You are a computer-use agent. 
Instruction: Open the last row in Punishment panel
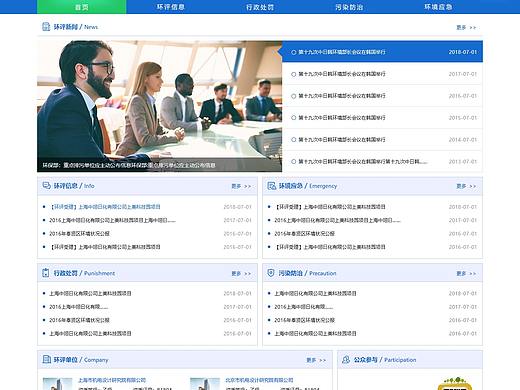[x=90, y=333]
